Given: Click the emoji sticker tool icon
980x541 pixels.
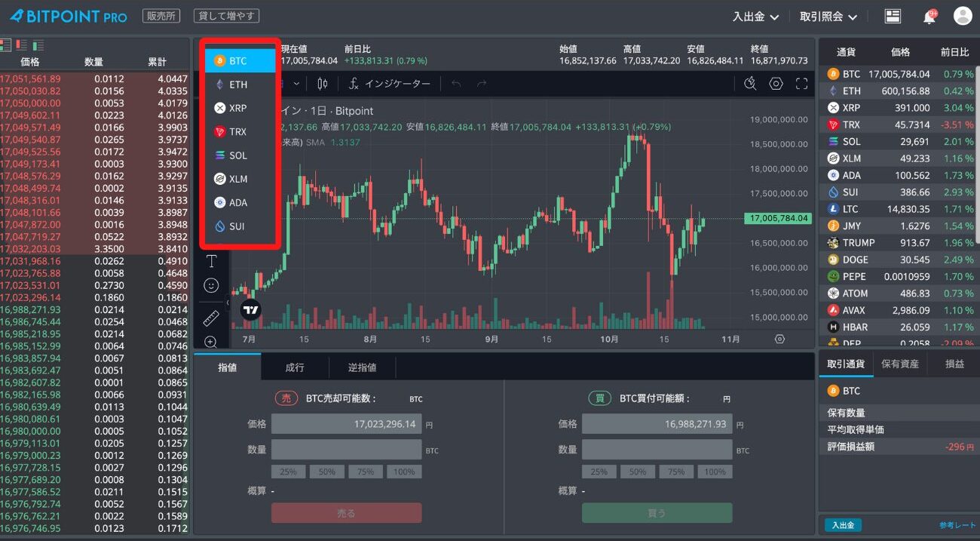Looking at the screenshot, I should click(212, 285).
